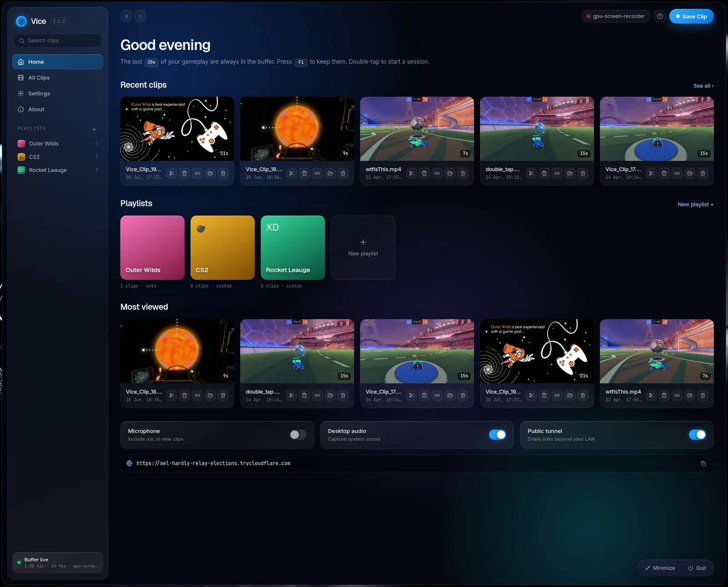Viewport: 728px width, 587px height.
Task: Trash icon for wtfIsThis.mp4 in Most viewed
Action: click(703, 396)
